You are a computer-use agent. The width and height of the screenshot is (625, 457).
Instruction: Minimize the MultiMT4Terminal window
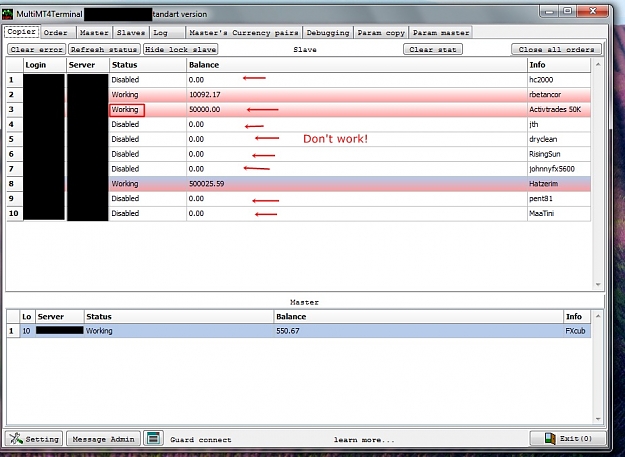[x=550, y=12]
